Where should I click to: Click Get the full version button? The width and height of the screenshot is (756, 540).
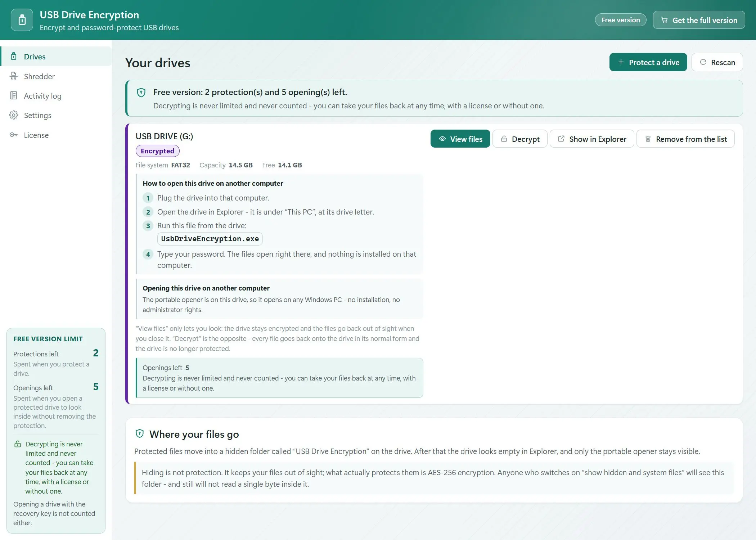[699, 20]
